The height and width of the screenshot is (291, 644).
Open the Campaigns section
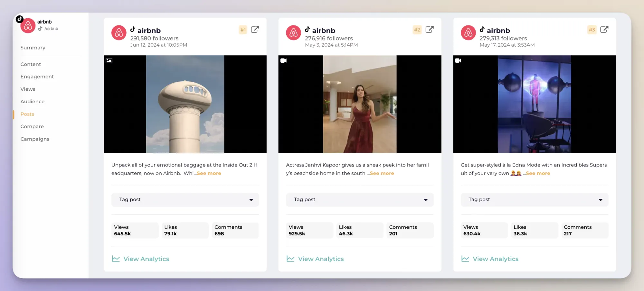point(35,139)
